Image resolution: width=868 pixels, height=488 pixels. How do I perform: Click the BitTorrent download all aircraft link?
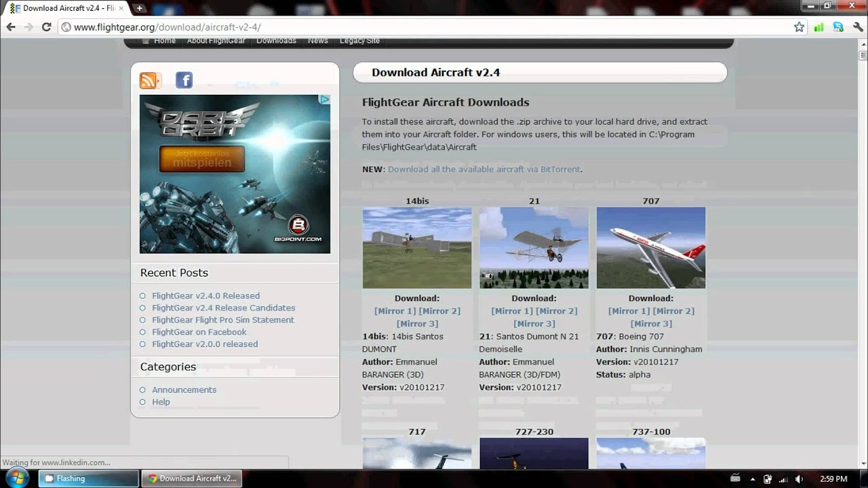(x=484, y=169)
